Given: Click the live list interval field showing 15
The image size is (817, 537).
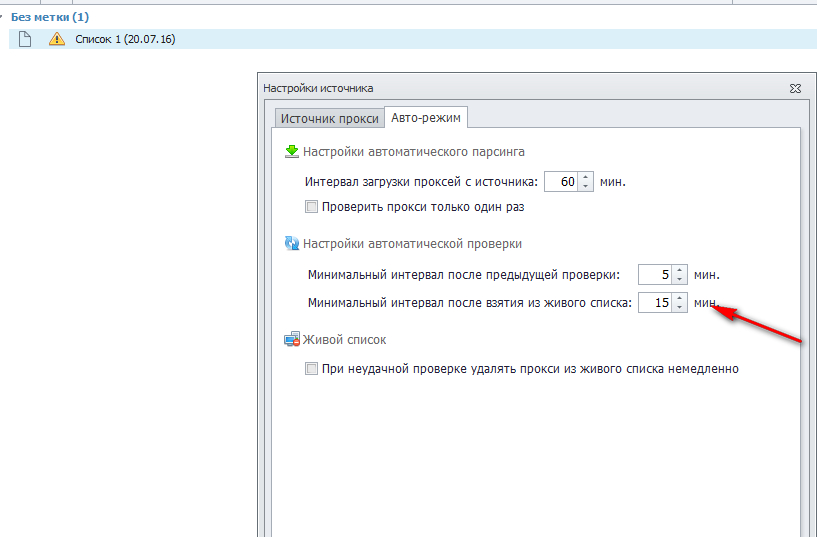Looking at the screenshot, I should (x=655, y=303).
